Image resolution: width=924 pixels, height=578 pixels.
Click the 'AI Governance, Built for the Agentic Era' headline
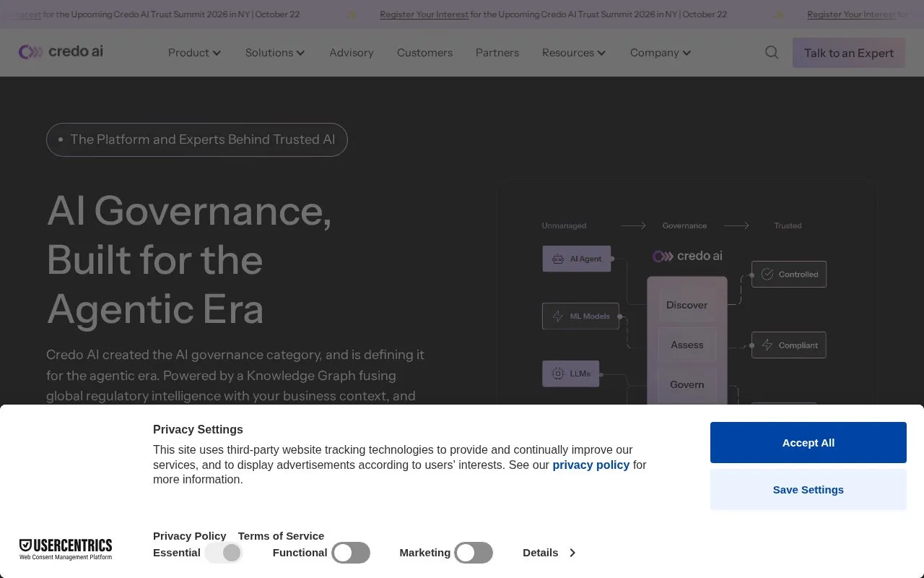point(189,259)
